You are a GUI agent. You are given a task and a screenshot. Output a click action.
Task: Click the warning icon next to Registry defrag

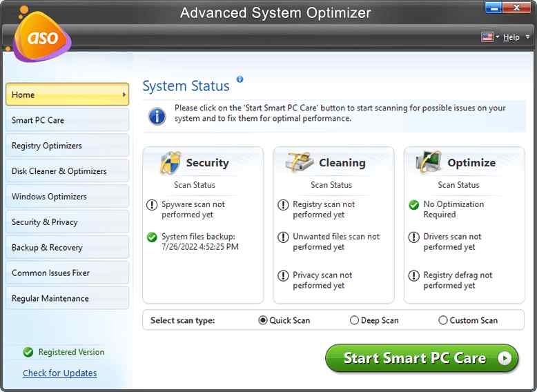pyautogui.click(x=413, y=275)
